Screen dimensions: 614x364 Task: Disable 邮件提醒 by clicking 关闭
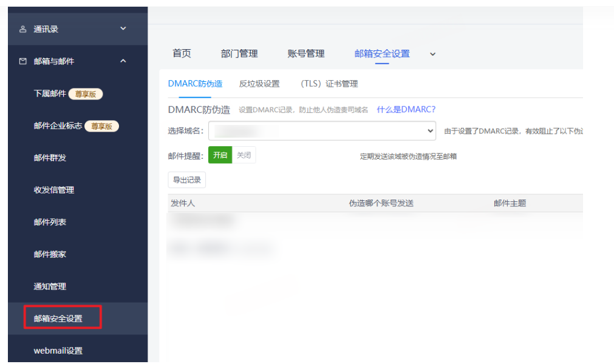tap(244, 155)
